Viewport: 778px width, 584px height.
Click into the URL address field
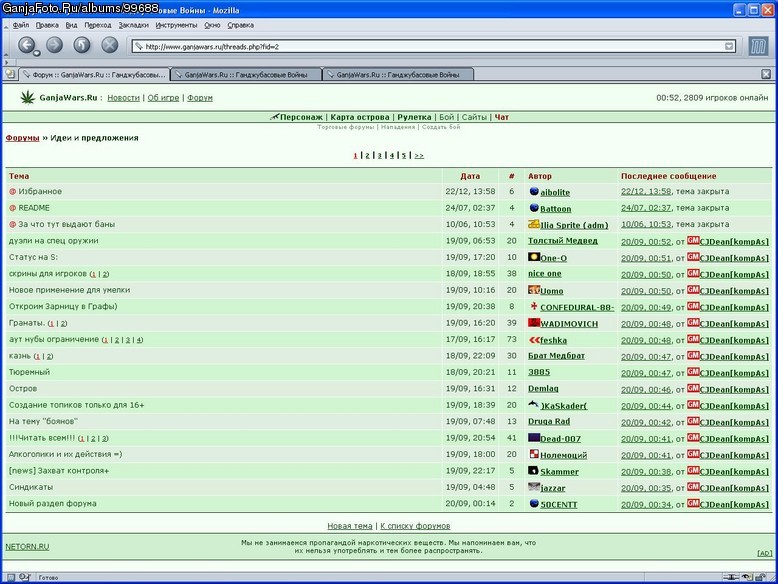pyautogui.click(x=433, y=47)
